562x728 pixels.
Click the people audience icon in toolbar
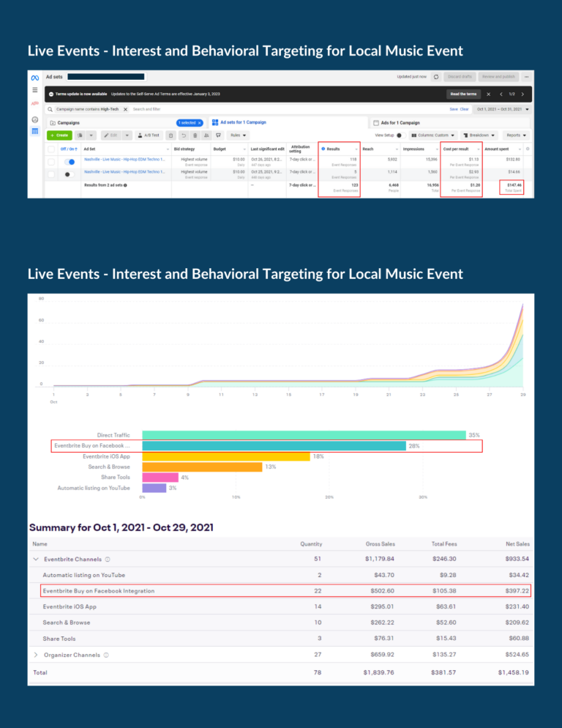tap(206, 135)
